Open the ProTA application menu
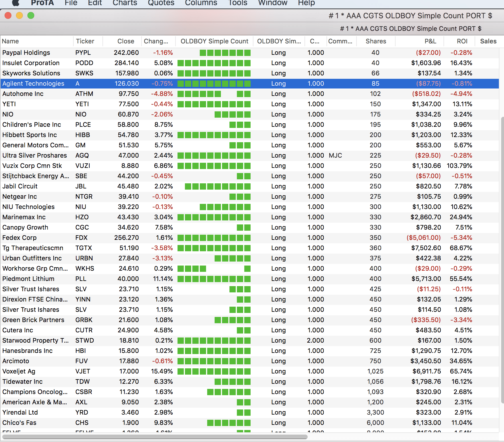504x442 pixels. (x=42, y=3)
